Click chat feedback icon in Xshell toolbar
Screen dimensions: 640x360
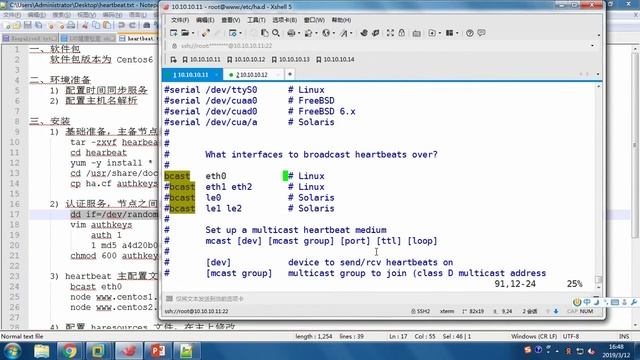(x=482, y=33)
